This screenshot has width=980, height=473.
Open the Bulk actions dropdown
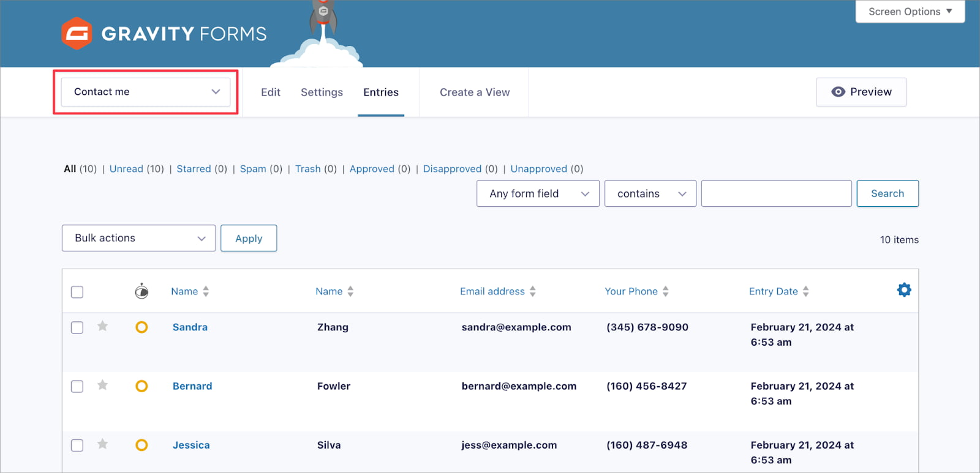point(138,238)
